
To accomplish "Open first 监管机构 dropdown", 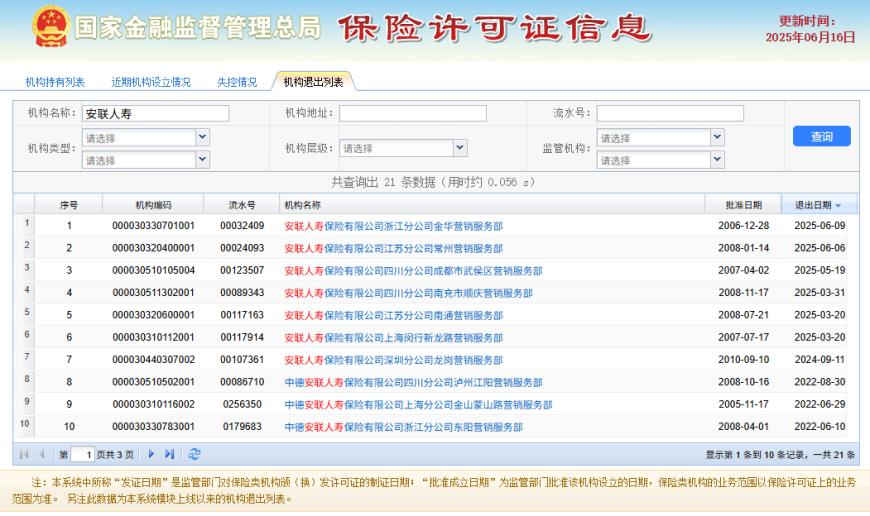I will (717, 137).
